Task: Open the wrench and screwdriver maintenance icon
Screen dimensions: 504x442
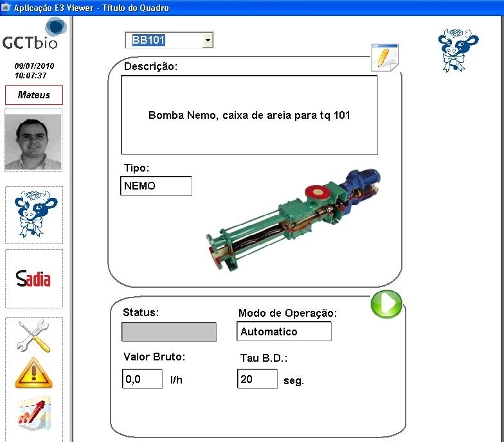Action: (33, 336)
